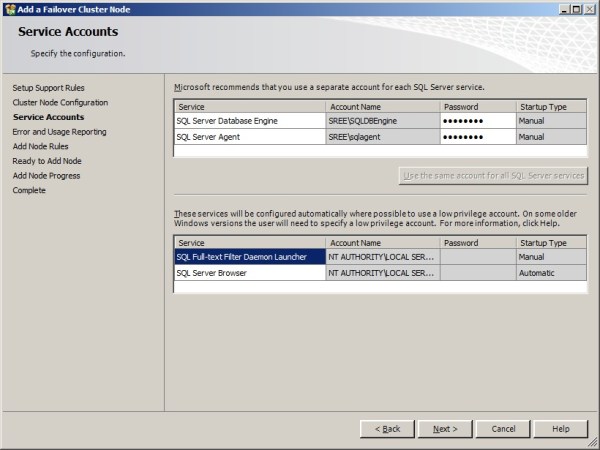The height and width of the screenshot is (450, 600).
Task: Click password field for SQL Server Database Engine
Action: click(477, 121)
